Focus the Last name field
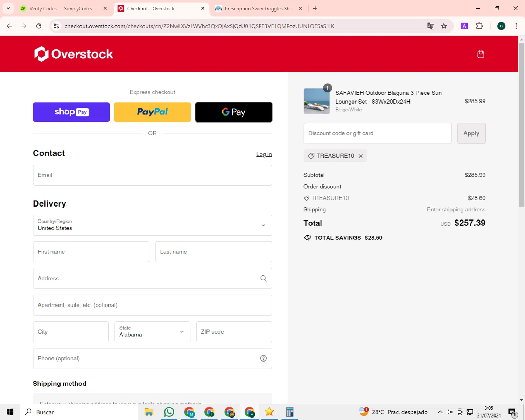The height and width of the screenshot is (420, 525). (213, 252)
